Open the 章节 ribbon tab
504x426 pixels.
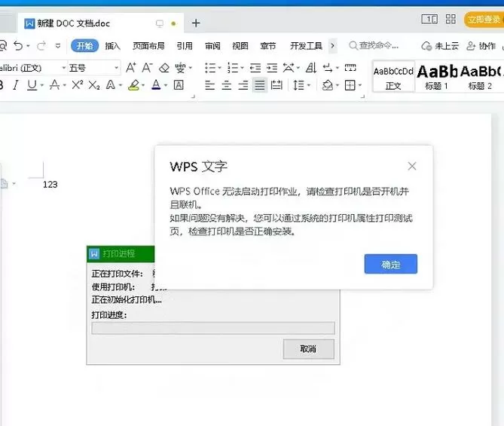click(268, 46)
